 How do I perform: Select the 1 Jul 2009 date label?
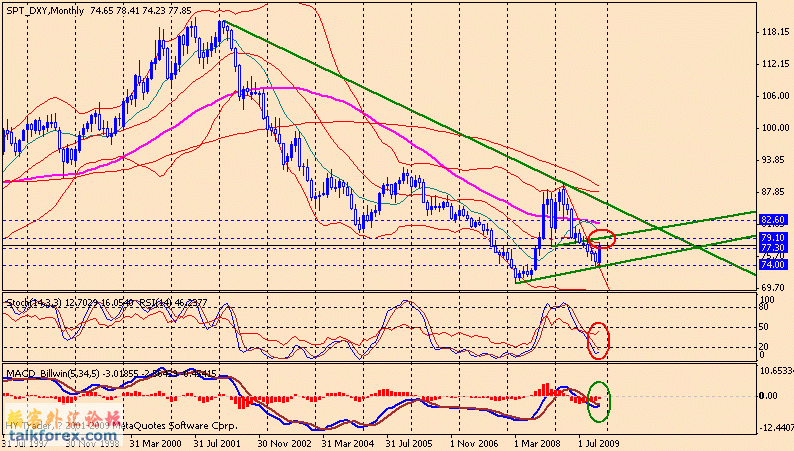[x=599, y=443]
